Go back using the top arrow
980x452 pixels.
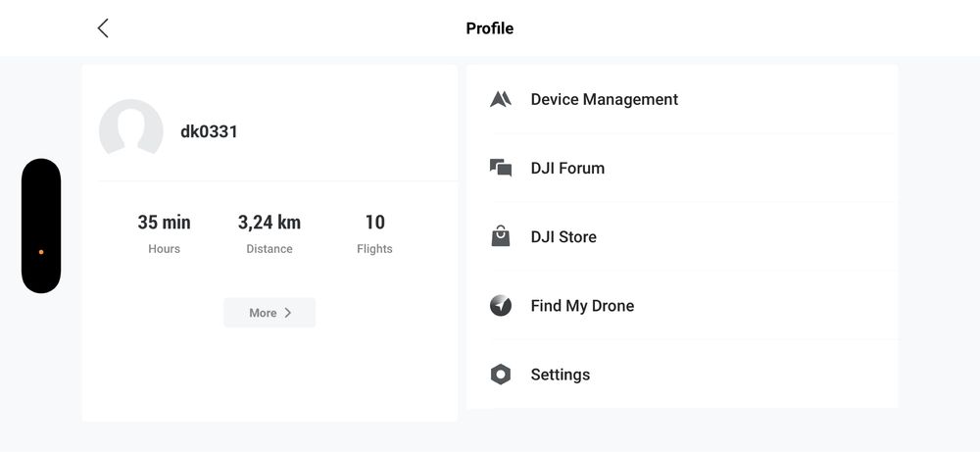[103, 28]
